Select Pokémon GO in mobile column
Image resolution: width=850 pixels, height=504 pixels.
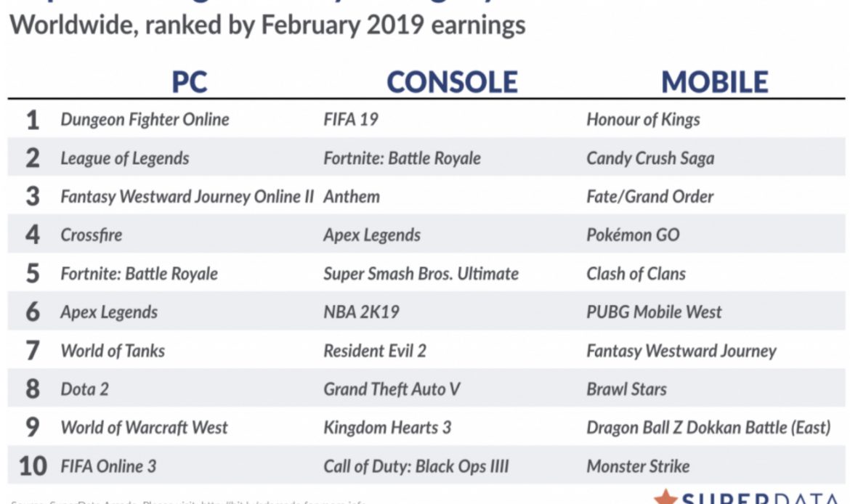click(634, 235)
